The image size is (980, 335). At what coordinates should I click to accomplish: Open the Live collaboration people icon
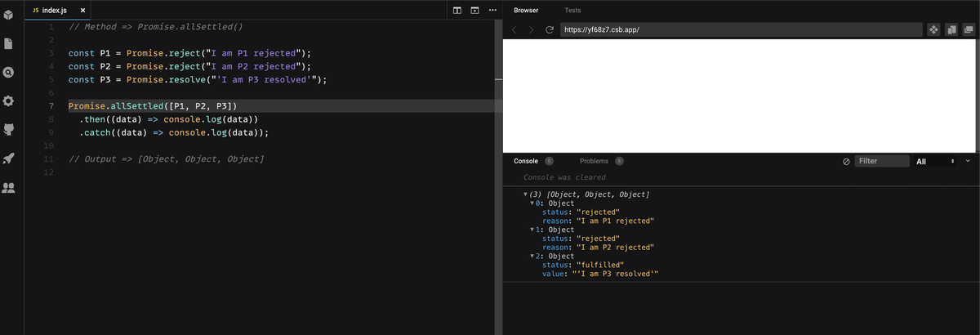coord(9,187)
